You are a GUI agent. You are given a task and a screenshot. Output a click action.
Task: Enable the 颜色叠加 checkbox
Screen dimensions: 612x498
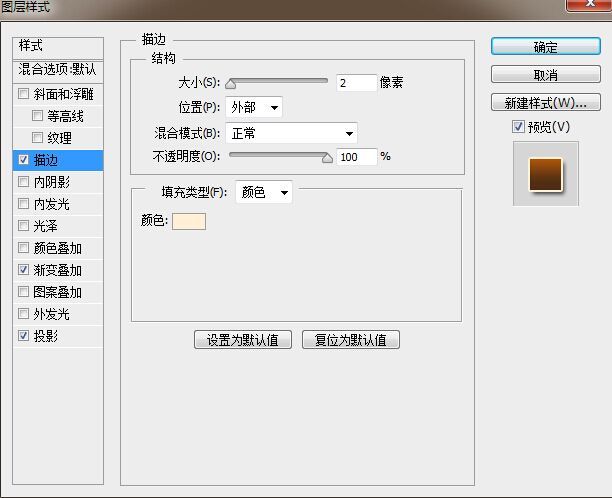(23, 247)
